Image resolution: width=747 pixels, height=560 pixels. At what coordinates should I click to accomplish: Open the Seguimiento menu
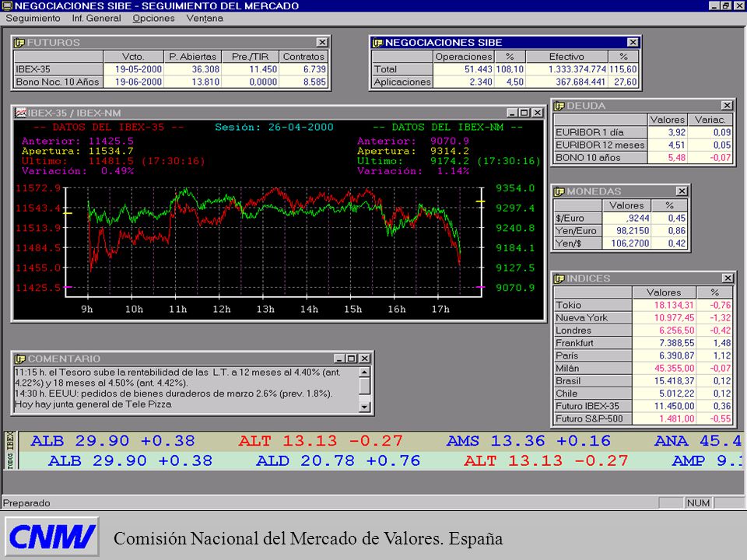click(x=33, y=18)
